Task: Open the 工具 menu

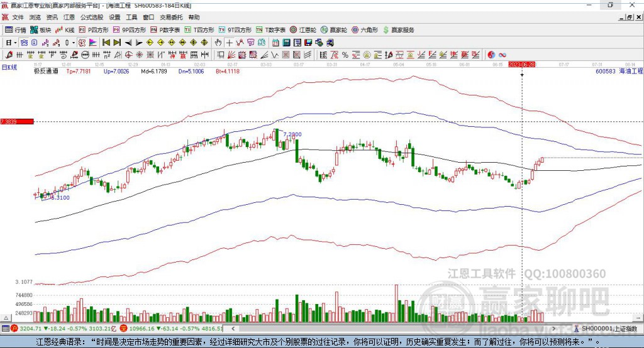Action: coord(131,17)
